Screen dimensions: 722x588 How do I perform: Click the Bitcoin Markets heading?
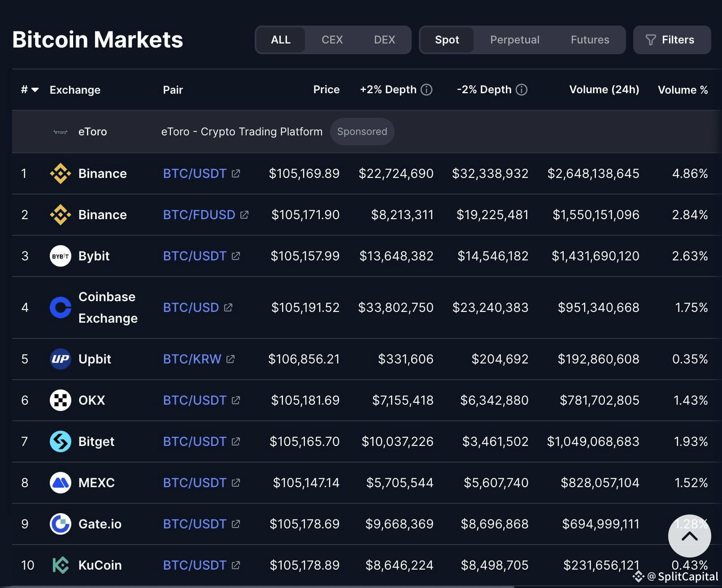[98, 39]
